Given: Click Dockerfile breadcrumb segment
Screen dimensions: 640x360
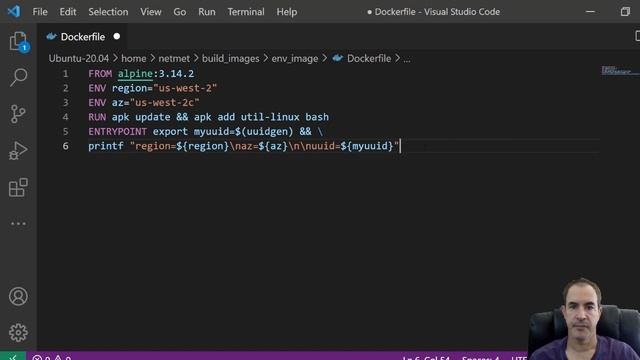Looking at the screenshot, I should [x=369, y=58].
